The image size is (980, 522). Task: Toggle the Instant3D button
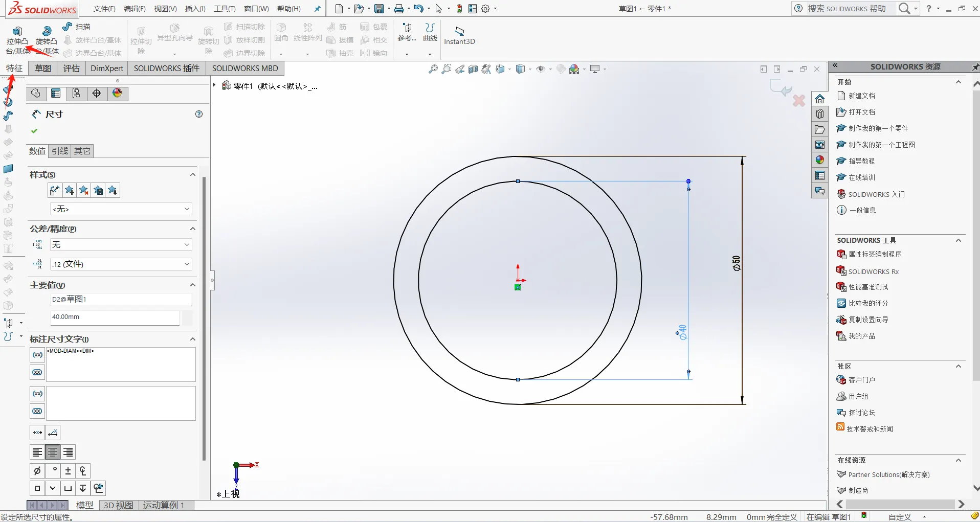[459, 35]
